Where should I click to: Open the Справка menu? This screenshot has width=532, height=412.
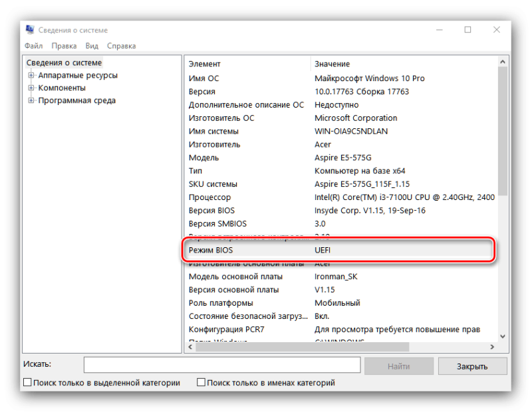122,46
